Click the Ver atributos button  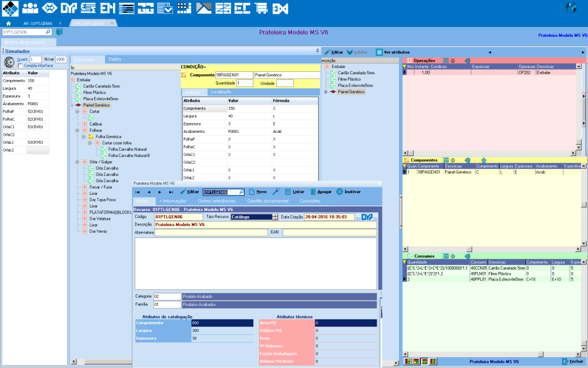point(393,52)
